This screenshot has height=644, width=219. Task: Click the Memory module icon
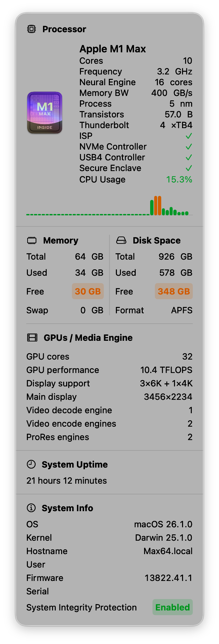[32, 240]
